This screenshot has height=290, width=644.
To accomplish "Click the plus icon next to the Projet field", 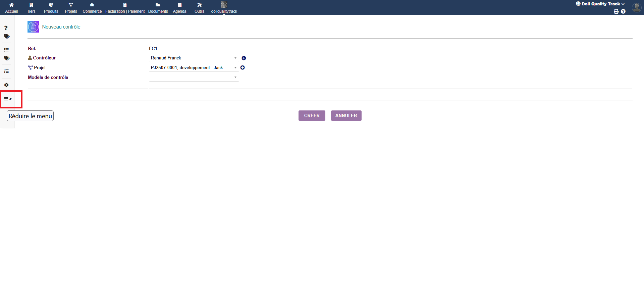I will (x=243, y=68).
